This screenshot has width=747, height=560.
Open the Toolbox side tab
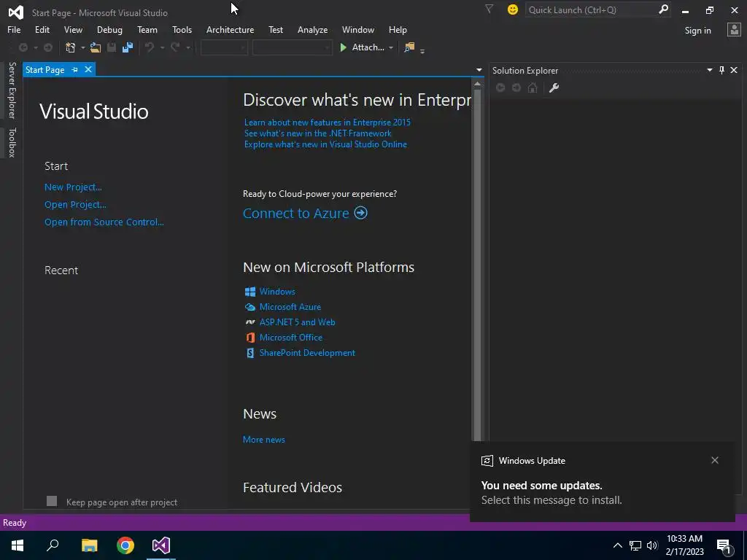pyautogui.click(x=12, y=142)
